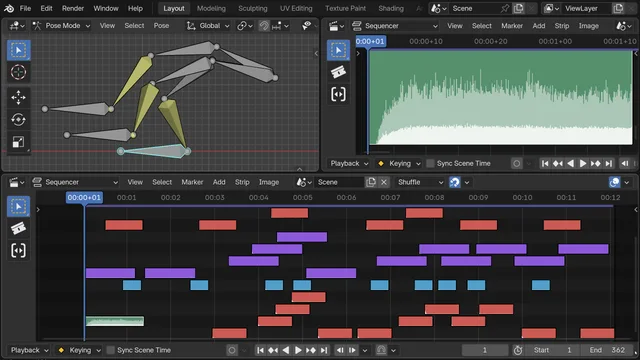
Task: Enable Sync Scene Time in bottom timeline
Action: [110, 350]
